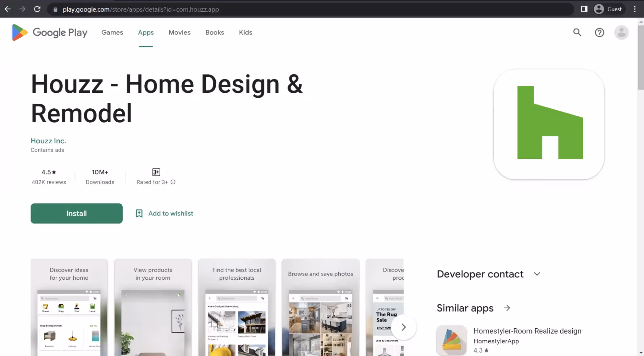Click the Google Play logo
Screen dimensions: 644x356
(49, 32)
